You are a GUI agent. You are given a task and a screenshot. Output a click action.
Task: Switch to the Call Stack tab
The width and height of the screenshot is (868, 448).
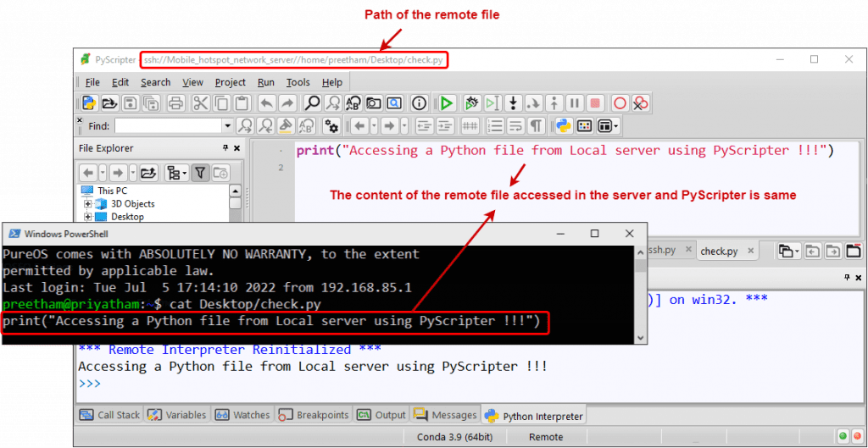(x=109, y=415)
